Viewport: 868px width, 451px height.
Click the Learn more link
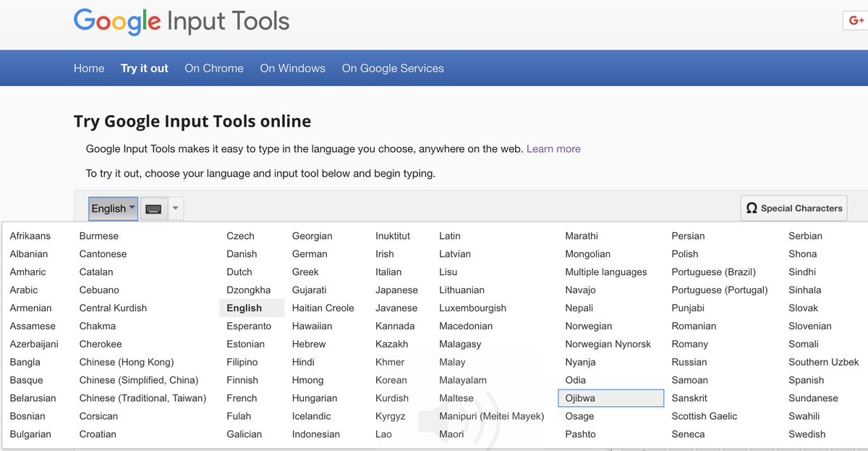click(553, 148)
